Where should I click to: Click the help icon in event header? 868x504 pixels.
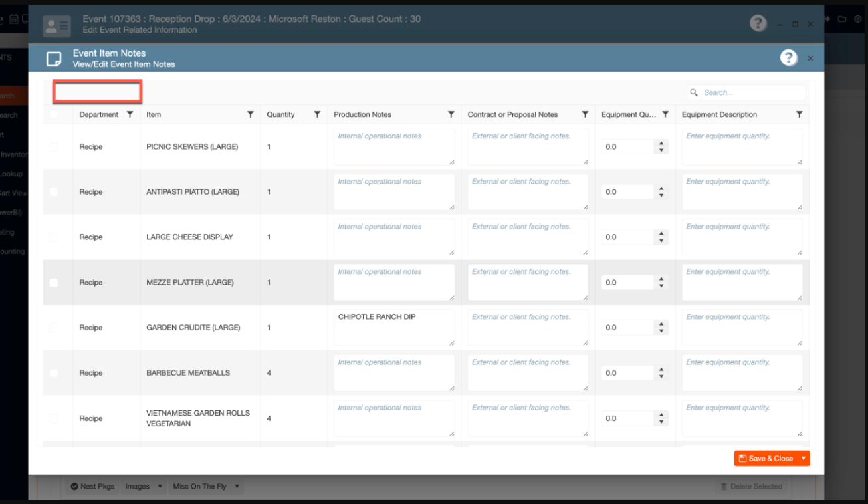758,23
